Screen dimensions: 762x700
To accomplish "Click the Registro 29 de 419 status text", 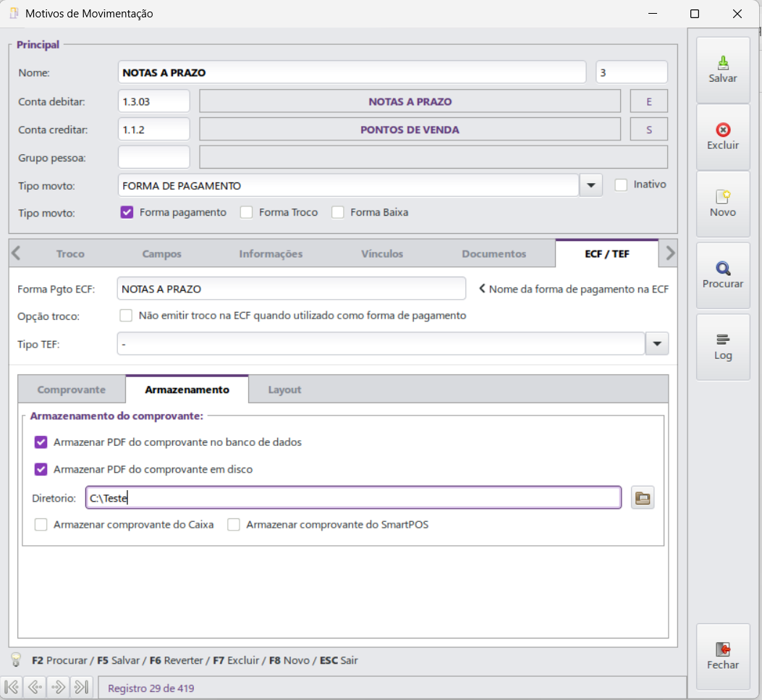I will 151,688.
